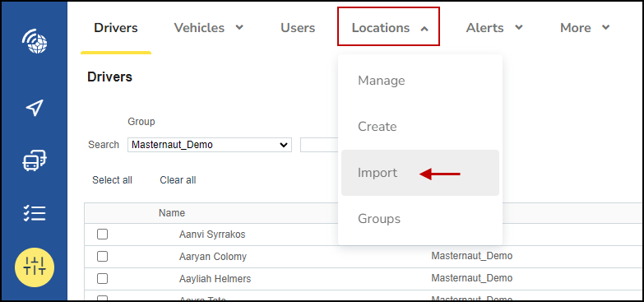Open the vehicles bus sidebar icon
Viewport: 644px width, 302px height.
pos(35,160)
